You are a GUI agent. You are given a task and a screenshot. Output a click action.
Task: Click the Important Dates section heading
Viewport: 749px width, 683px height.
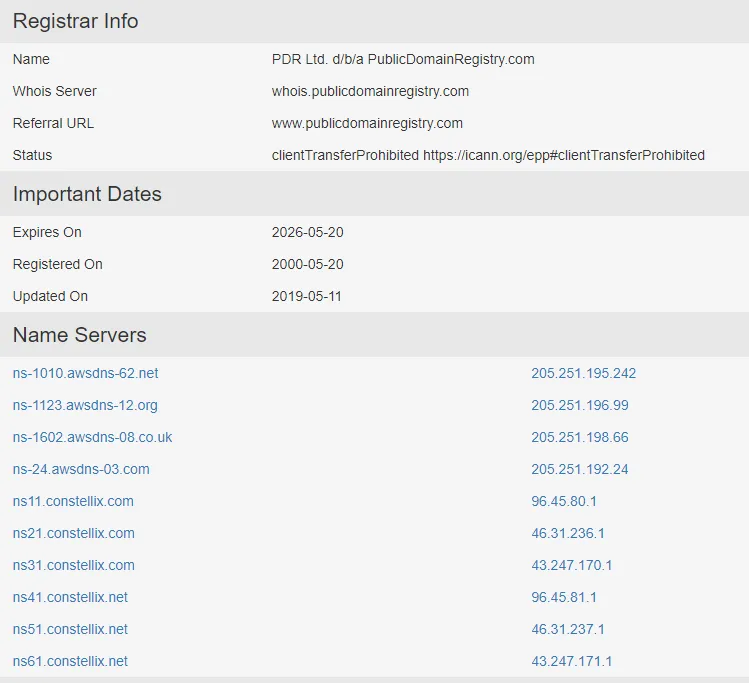click(x=87, y=194)
